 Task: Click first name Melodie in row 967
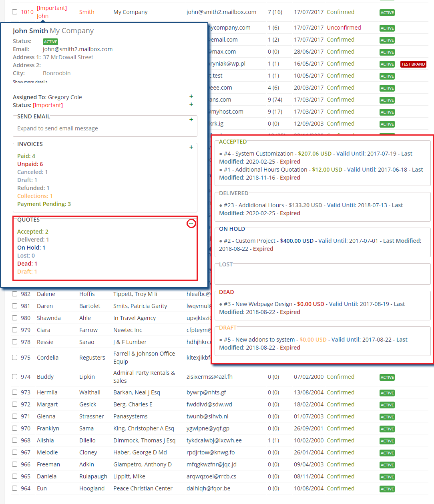[47, 452]
